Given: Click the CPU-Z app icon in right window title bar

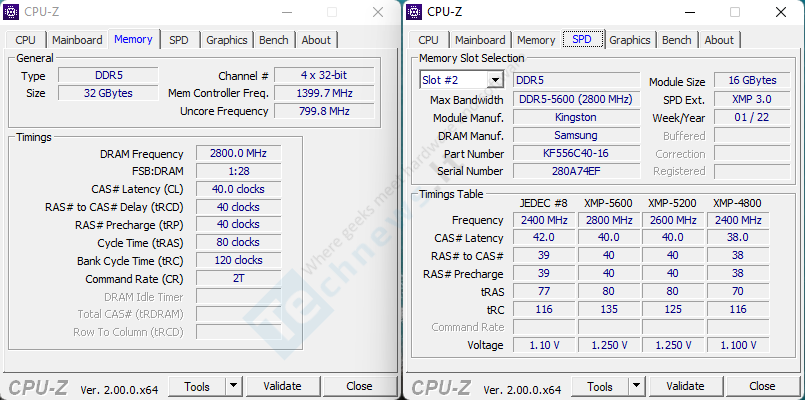Looking at the screenshot, I should pyautogui.click(x=414, y=12).
